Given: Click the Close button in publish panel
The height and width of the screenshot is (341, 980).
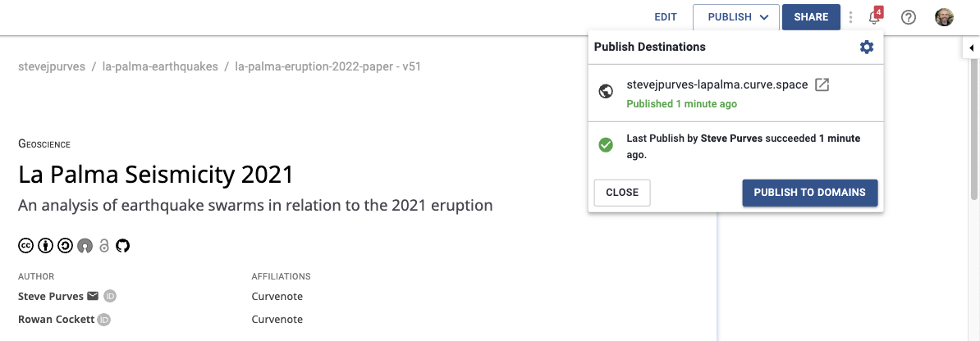Looking at the screenshot, I should (x=622, y=193).
